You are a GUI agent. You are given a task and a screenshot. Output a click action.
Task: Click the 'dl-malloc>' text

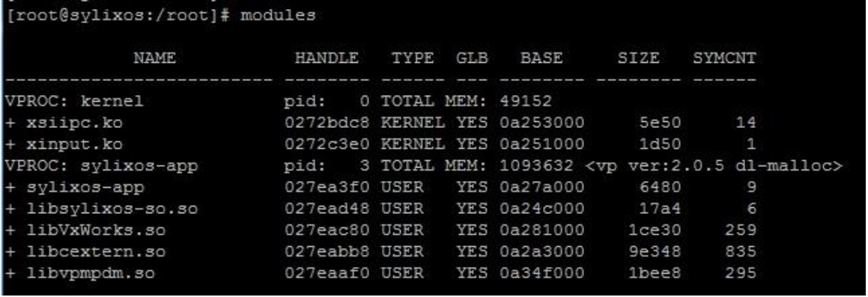789,165
